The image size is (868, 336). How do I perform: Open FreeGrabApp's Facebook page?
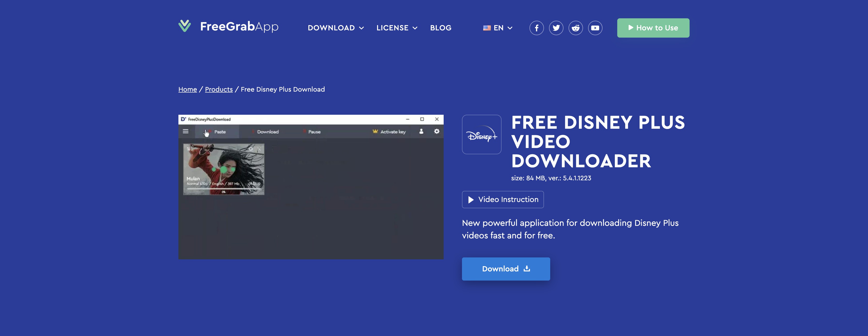pyautogui.click(x=536, y=28)
